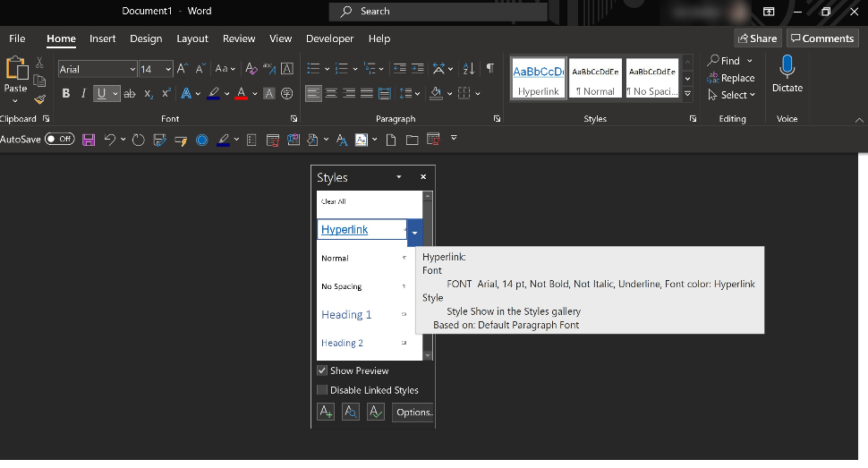
Task: Open the font size dropdown showing 14
Action: pyautogui.click(x=168, y=69)
